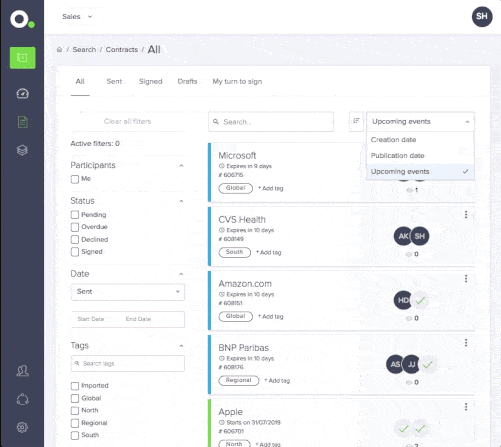Switch to the Sent tab
Screen dimensions: 501x447
pos(114,81)
